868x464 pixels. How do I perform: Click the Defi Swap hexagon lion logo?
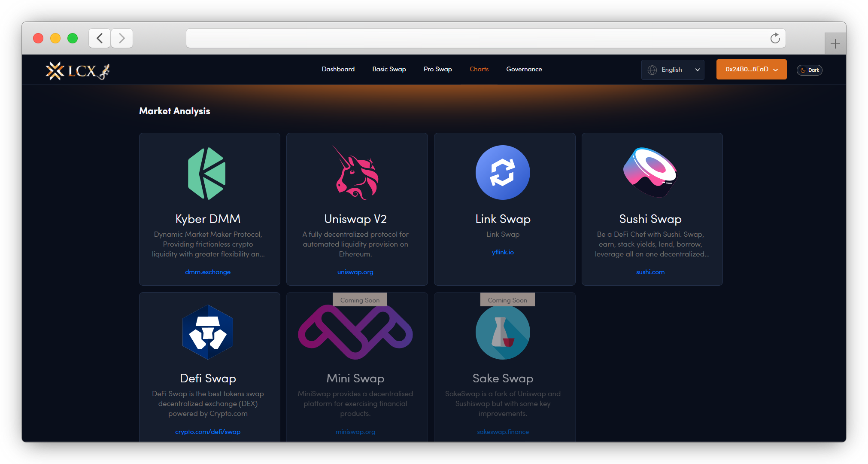(x=208, y=332)
